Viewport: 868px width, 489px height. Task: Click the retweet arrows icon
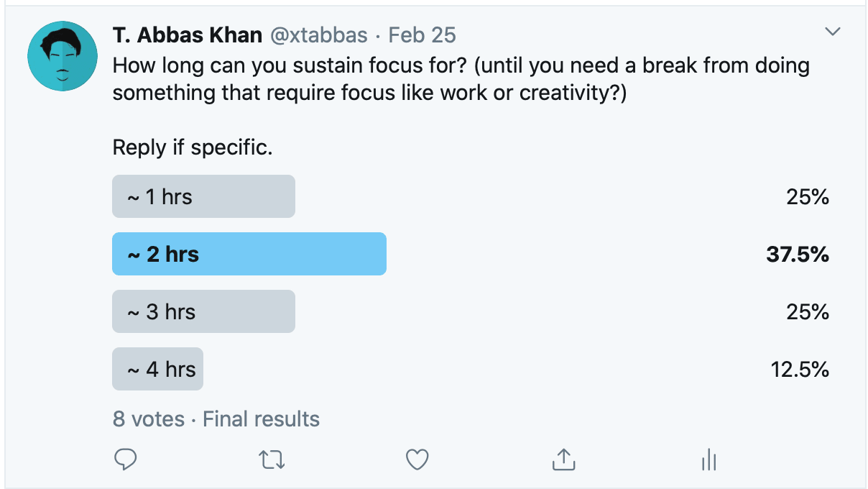point(271,460)
